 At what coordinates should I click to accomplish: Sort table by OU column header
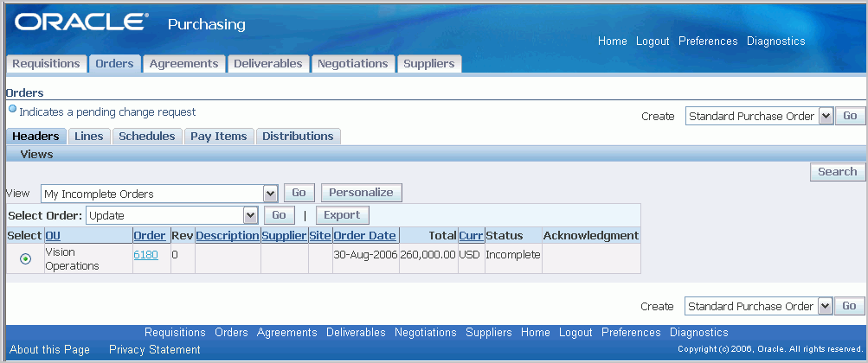click(53, 236)
